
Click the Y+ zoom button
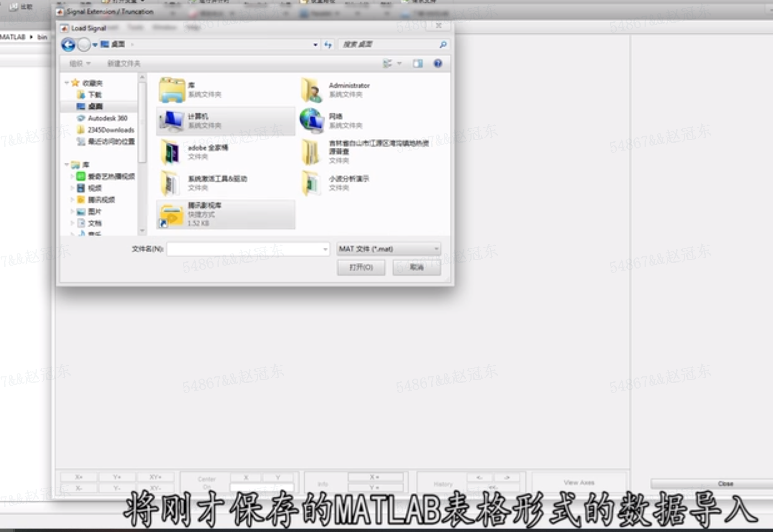click(x=117, y=477)
